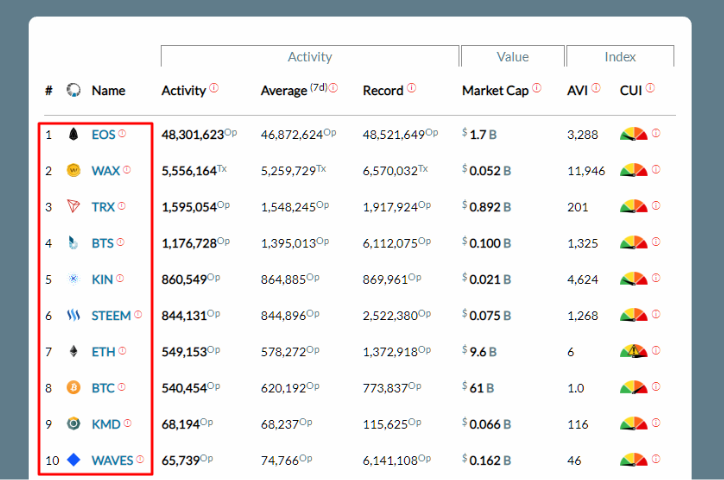This screenshot has height=480, width=724.
Task: Click BTC row CUI gauge icon
Action: click(x=634, y=387)
